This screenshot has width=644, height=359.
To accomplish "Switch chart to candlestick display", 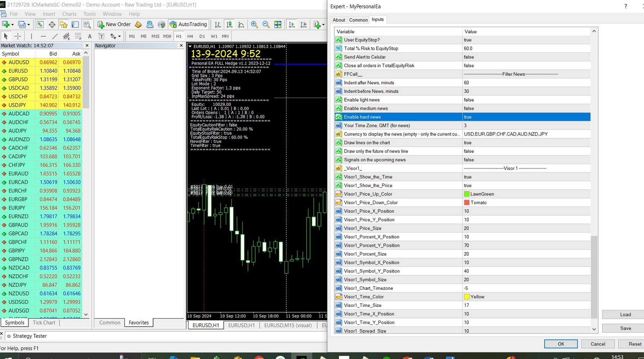I will [x=229, y=24].
